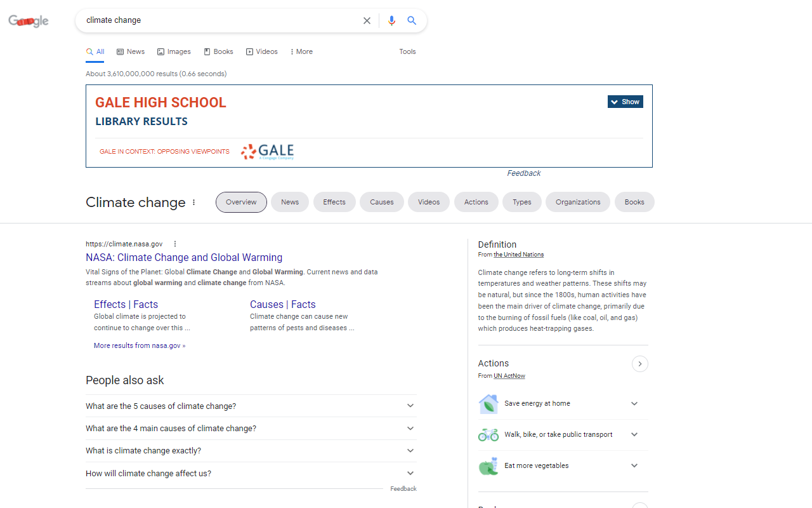Select the Causes chip
812x508 pixels.
pos(382,203)
